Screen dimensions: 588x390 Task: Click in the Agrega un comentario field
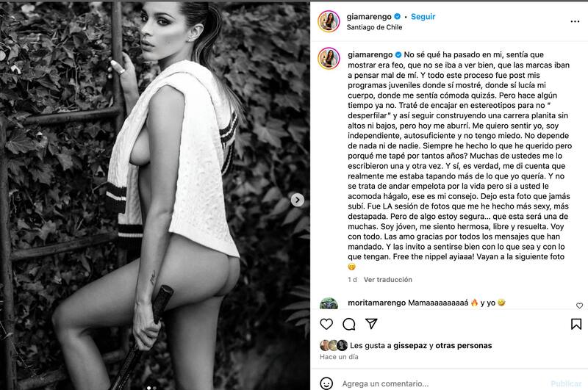click(x=442, y=383)
